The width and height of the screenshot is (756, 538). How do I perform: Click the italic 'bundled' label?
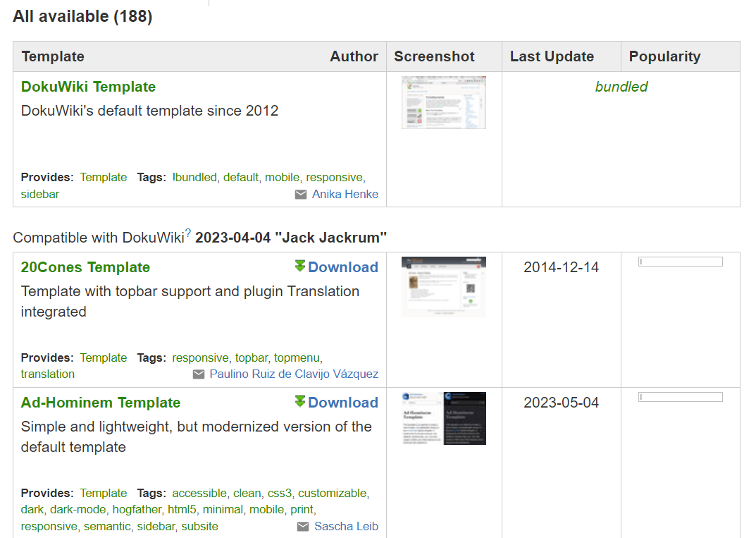[621, 87]
